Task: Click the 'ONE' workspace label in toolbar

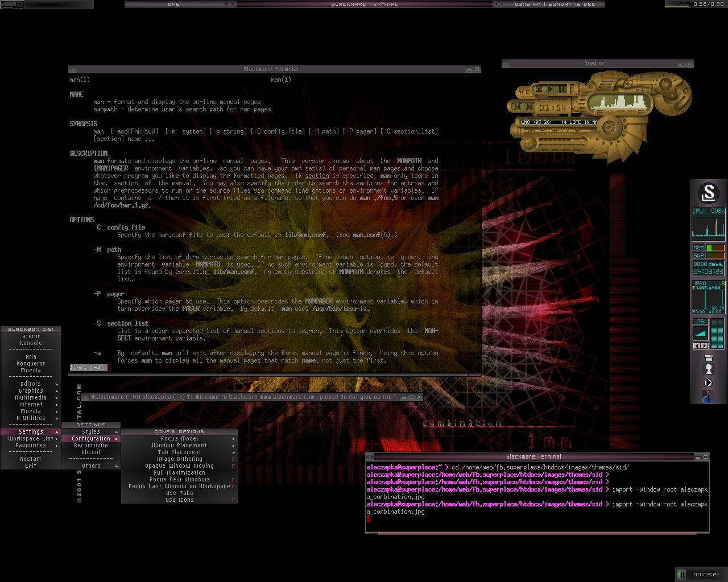Action: (x=174, y=4)
